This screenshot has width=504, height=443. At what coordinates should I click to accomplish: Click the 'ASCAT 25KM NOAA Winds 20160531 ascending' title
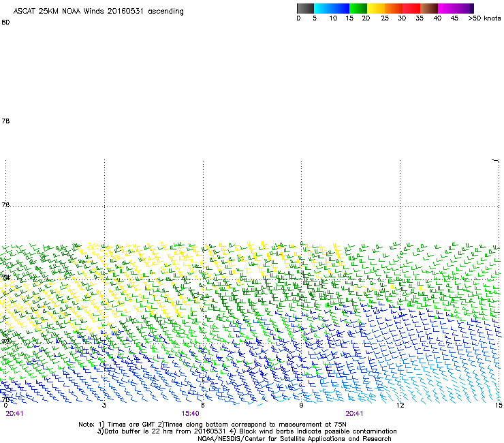point(98,12)
